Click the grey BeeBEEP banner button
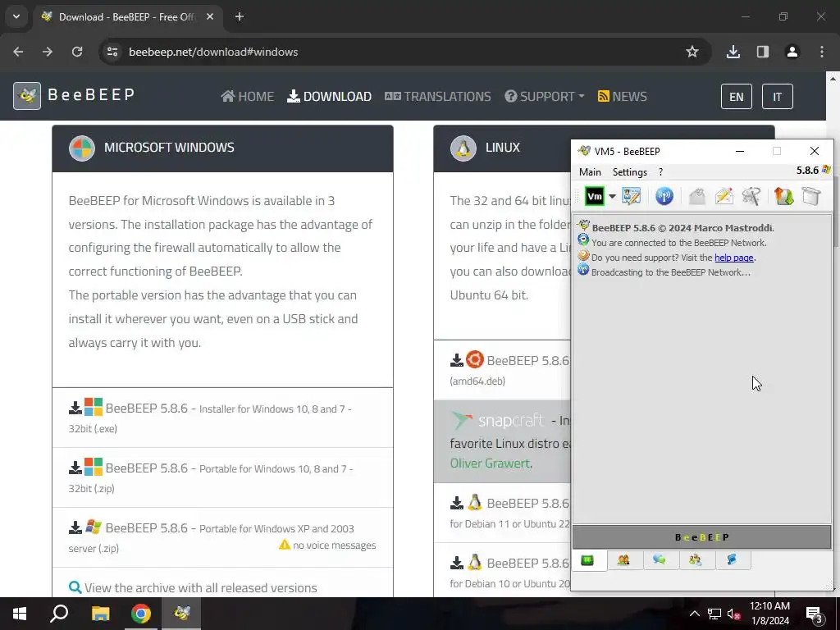This screenshot has width=840, height=630. (702, 537)
